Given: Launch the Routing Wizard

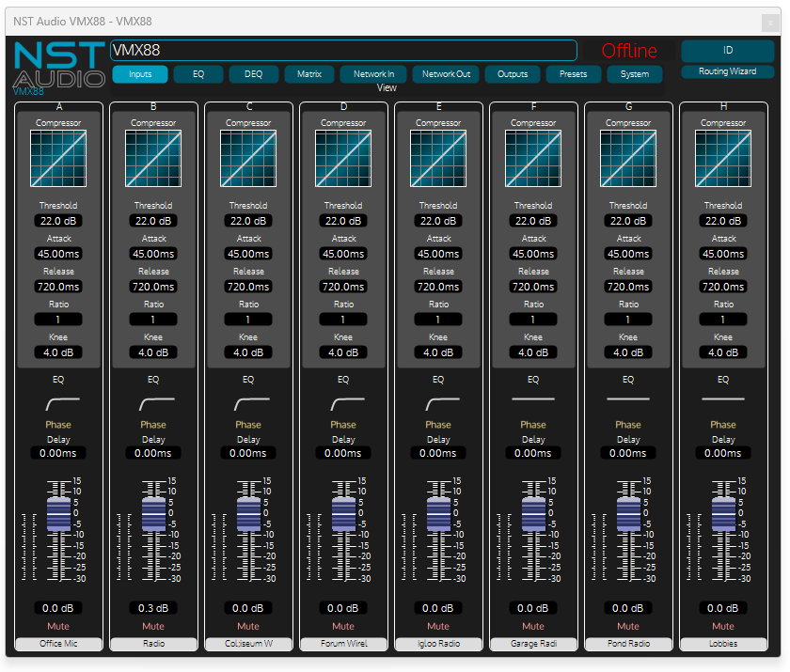Looking at the screenshot, I should pos(727,71).
